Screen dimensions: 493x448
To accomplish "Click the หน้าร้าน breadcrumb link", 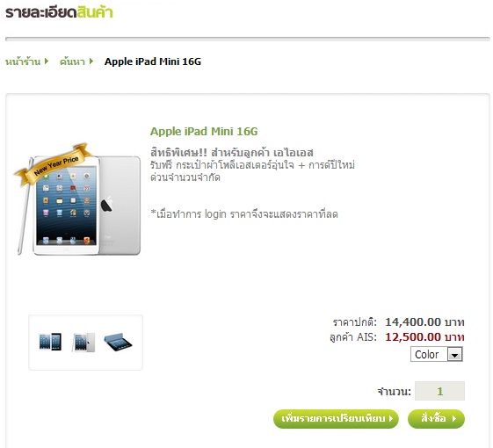I will (23, 61).
